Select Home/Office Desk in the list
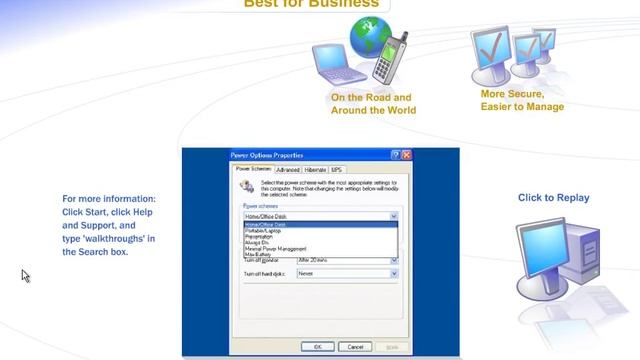 tap(320, 224)
